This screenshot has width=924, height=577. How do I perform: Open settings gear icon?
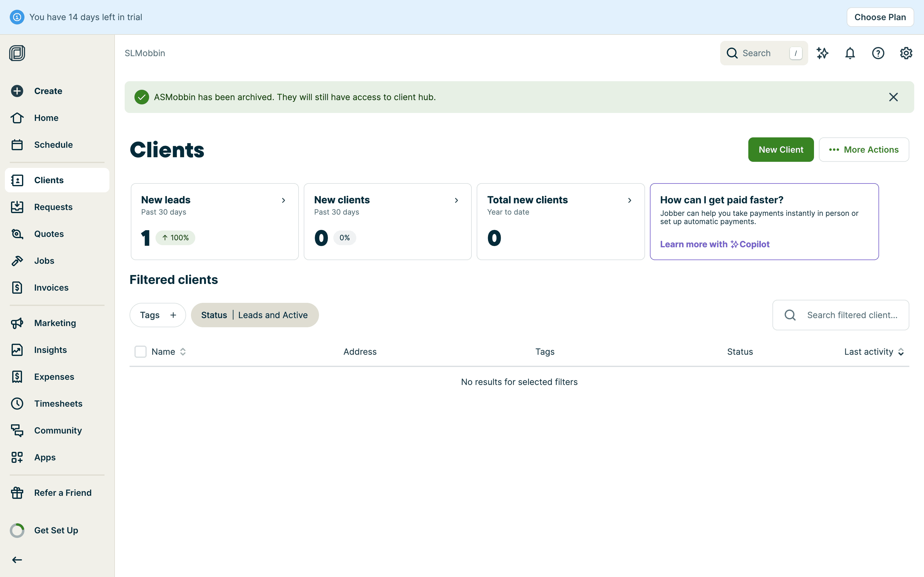(x=906, y=53)
